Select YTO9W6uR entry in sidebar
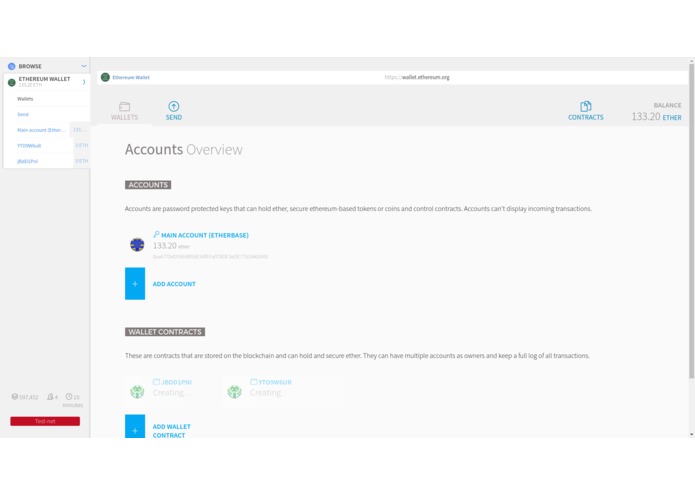Image resolution: width=695 pixels, height=494 pixels. tap(29, 146)
